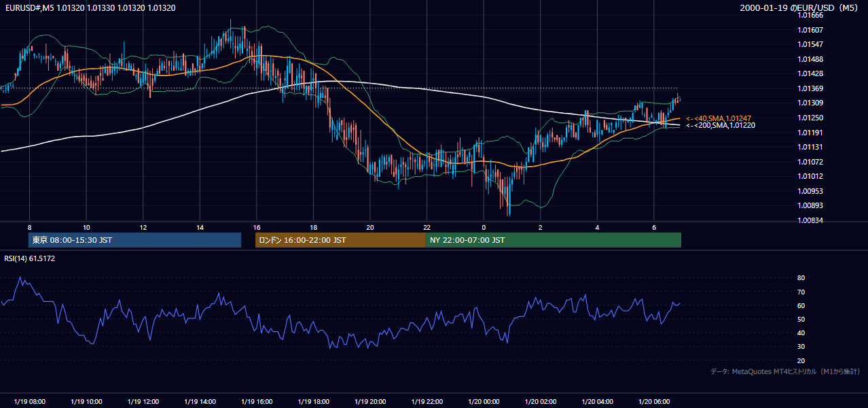The width and height of the screenshot is (868, 408).
Task: Select the ロンドン 16:00-22:00 JST session bar
Action: pos(340,240)
